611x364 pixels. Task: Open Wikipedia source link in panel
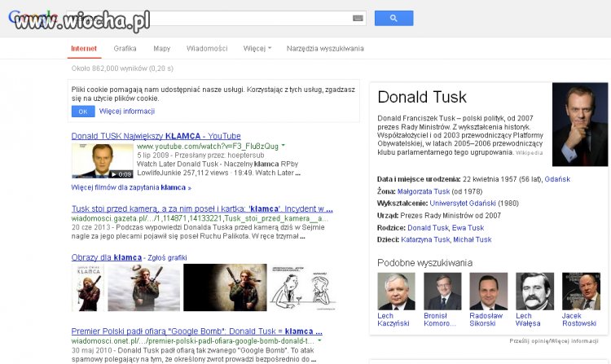[530, 153]
